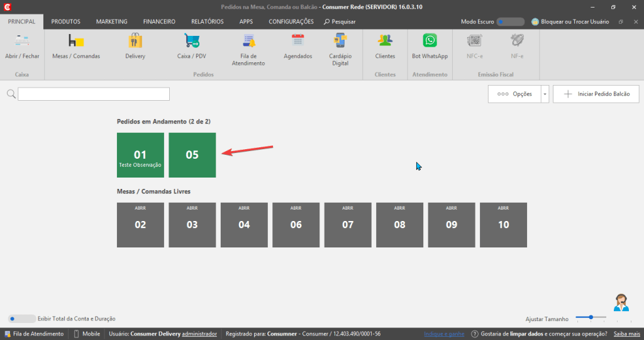Click the Consumer app logo
Image resolution: width=644 pixels, height=340 pixels.
[x=8, y=7]
